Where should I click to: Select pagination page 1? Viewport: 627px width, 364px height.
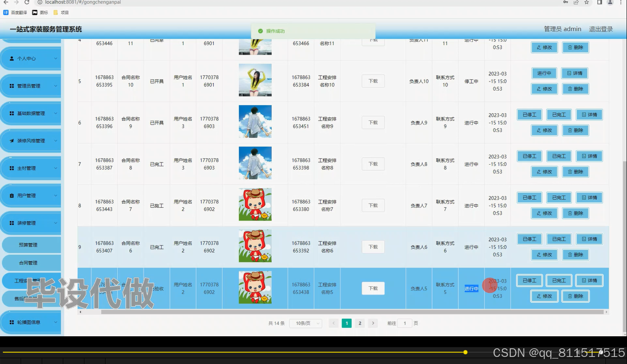point(347,323)
